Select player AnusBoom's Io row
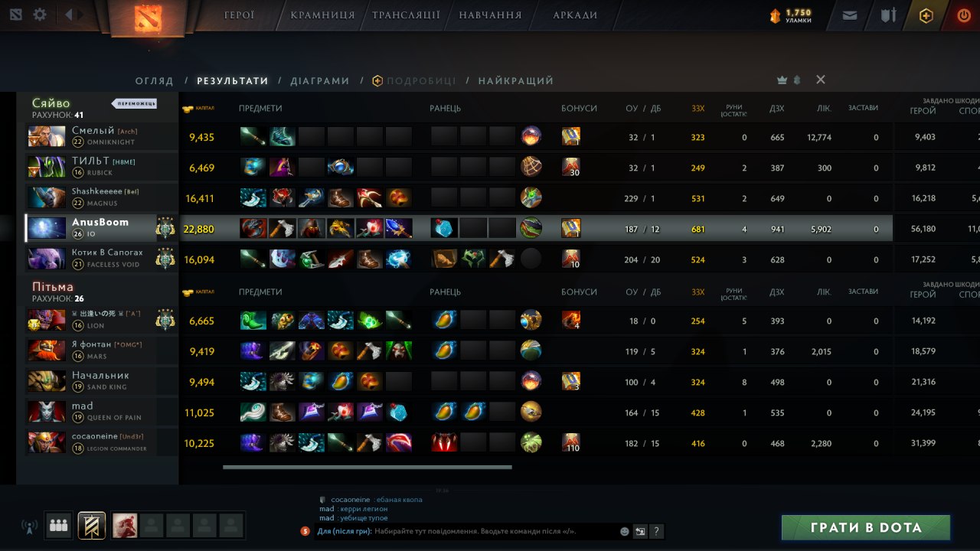Screen dimensions: 980x551 459,228
